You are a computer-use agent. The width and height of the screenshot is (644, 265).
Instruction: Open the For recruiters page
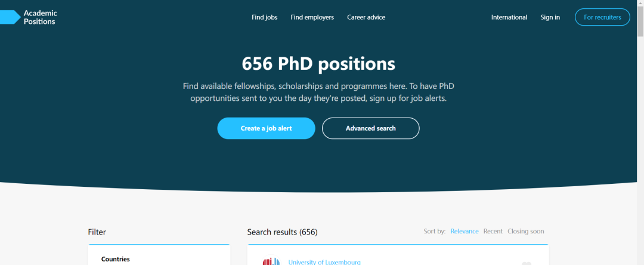tap(602, 17)
